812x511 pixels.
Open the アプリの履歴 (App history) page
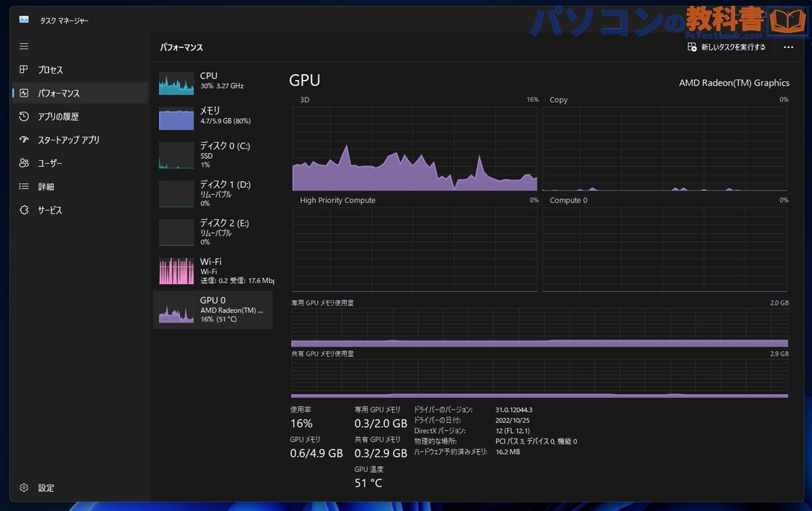pos(23,116)
